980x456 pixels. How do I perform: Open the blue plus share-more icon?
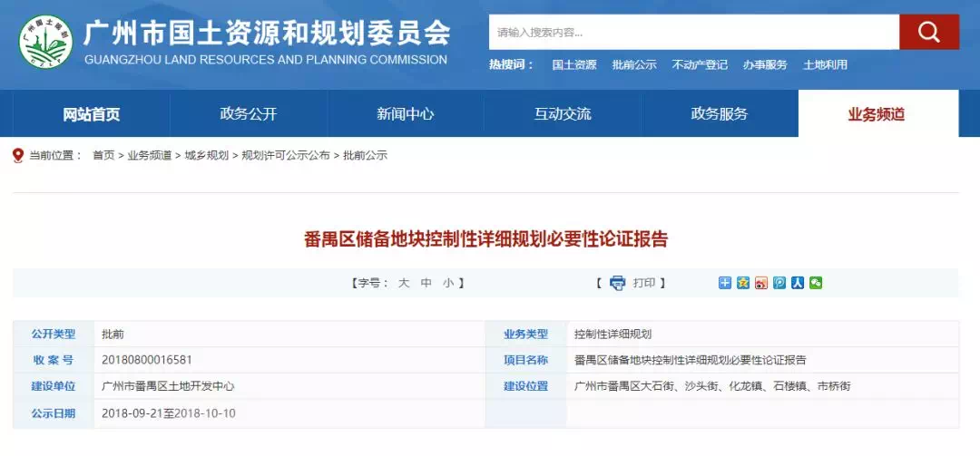point(724,283)
